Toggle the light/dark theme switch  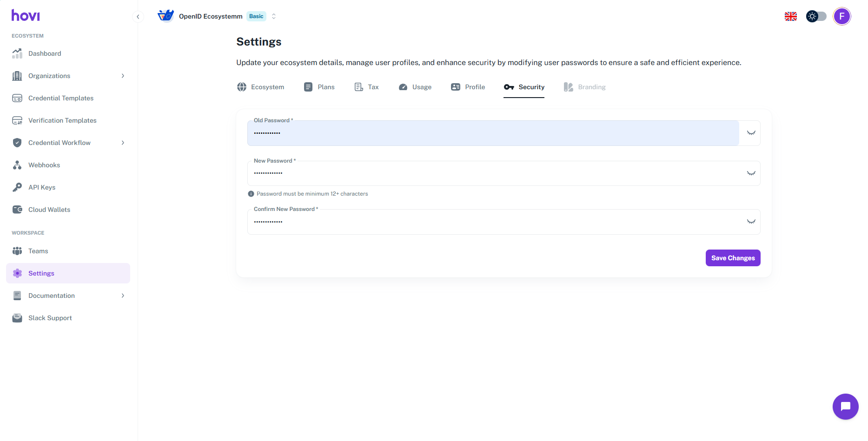(x=816, y=16)
